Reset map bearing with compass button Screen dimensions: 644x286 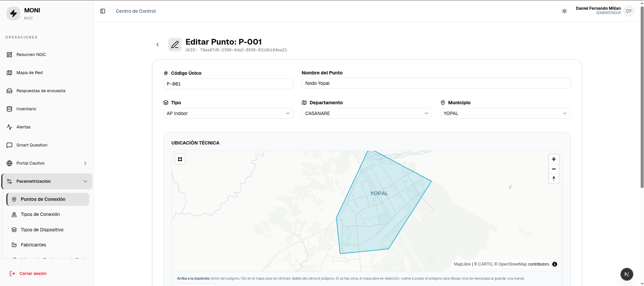554,179
